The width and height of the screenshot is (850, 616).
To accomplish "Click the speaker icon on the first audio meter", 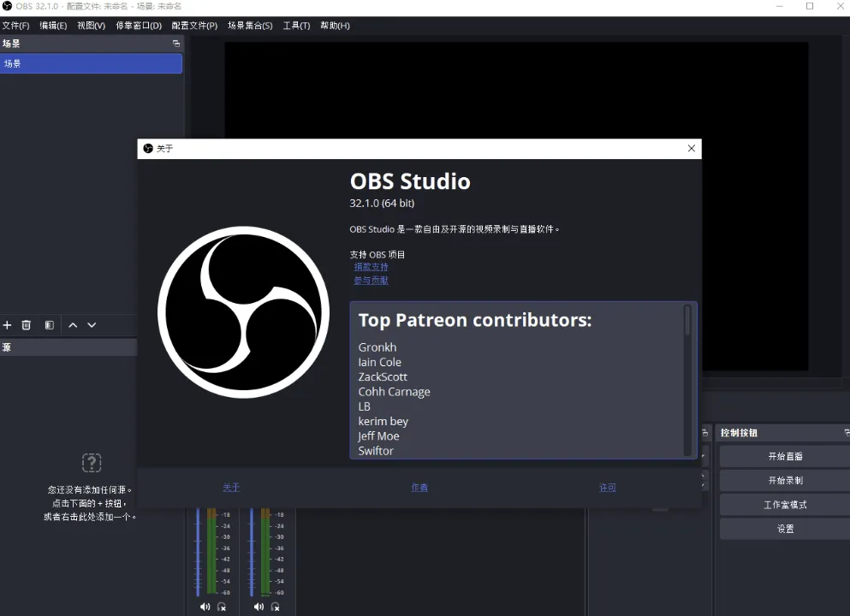I will coord(205,607).
